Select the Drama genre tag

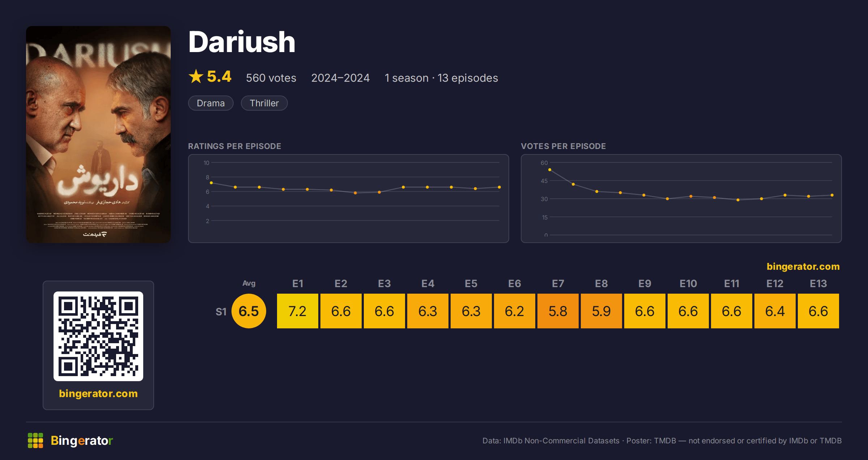pyautogui.click(x=211, y=103)
